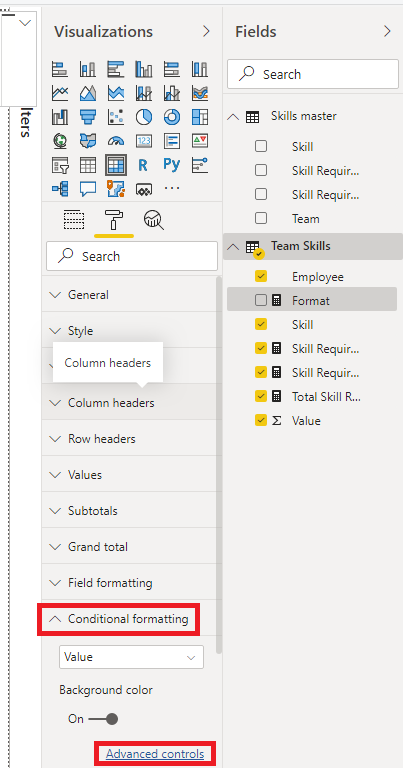Uncheck the Value field checkbox
Image resolution: width=403 pixels, height=768 pixels.
pyautogui.click(x=261, y=420)
